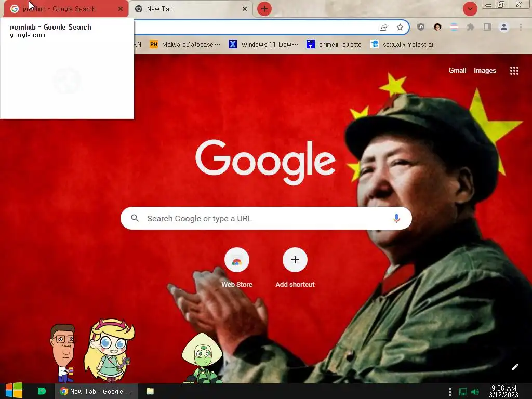Screen dimensions: 532x399
Task: Open Google Images link
Action: 485,70
